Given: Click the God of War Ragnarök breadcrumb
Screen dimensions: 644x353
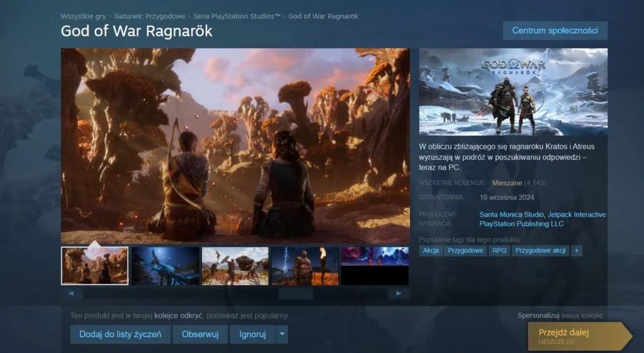Looking at the screenshot, I should [323, 16].
